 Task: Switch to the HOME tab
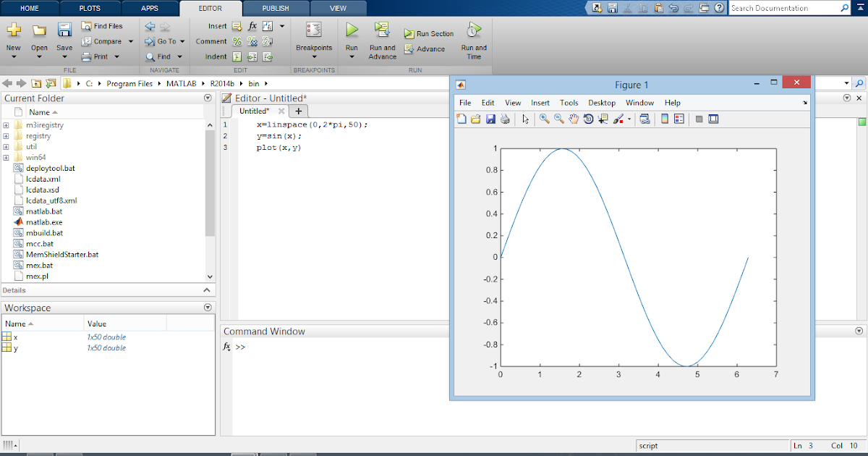[x=30, y=8]
